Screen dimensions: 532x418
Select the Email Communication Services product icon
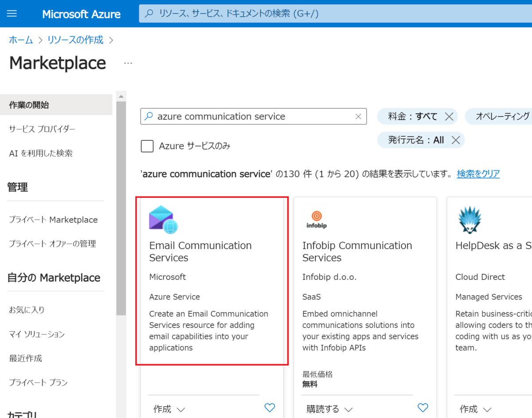point(164,221)
